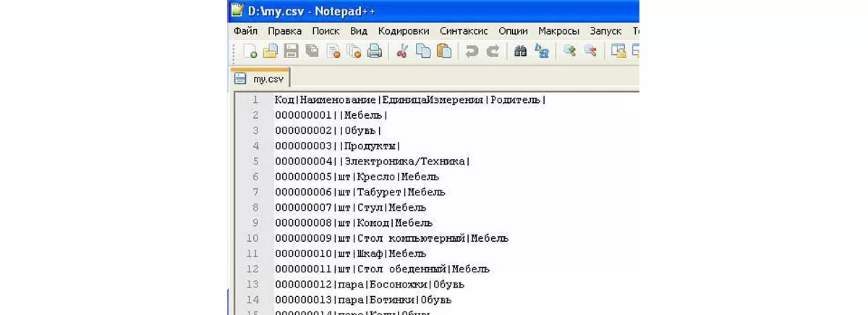
Task: Click the Close All toolbar icon
Action: pos(354,51)
